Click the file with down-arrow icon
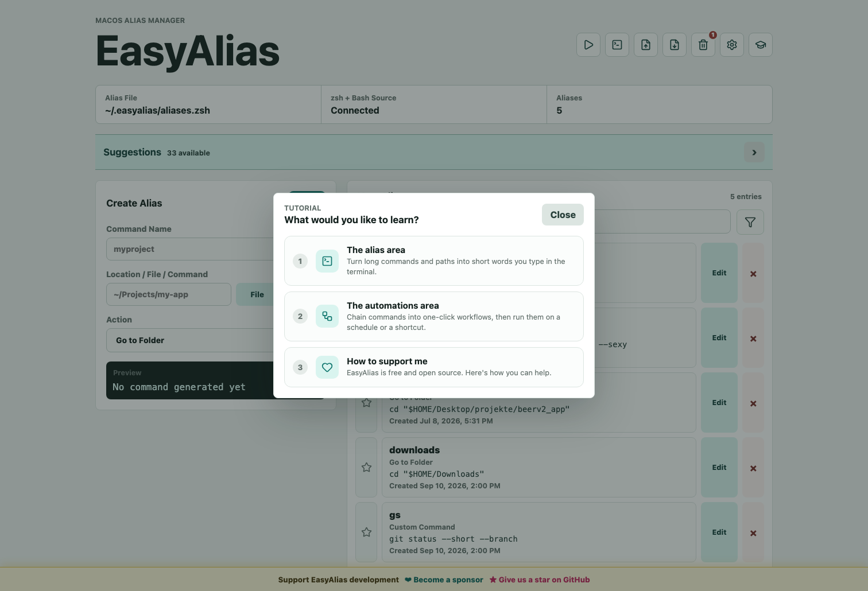Image resolution: width=868 pixels, height=591 pixels. pyautogui.click(x=675, y=45)
